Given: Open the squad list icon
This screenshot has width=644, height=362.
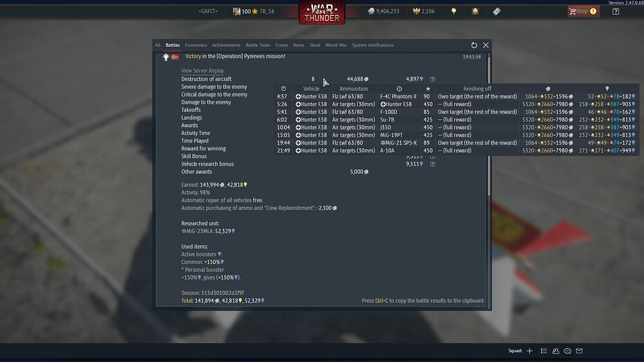Looking at the screenshot, I should (544, 351).
